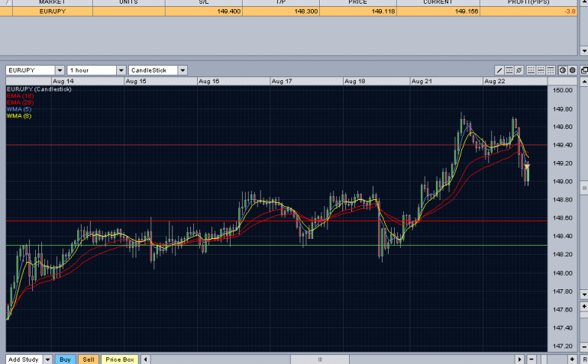Select the trend line drawing tool
The width and height of the screenshot is (588, 364).
point(499,70)
